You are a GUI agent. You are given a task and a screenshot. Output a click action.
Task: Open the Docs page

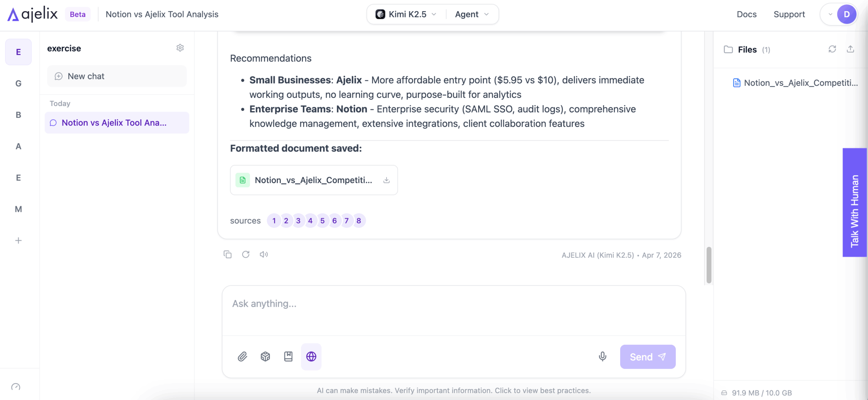[x=747, y=14]
